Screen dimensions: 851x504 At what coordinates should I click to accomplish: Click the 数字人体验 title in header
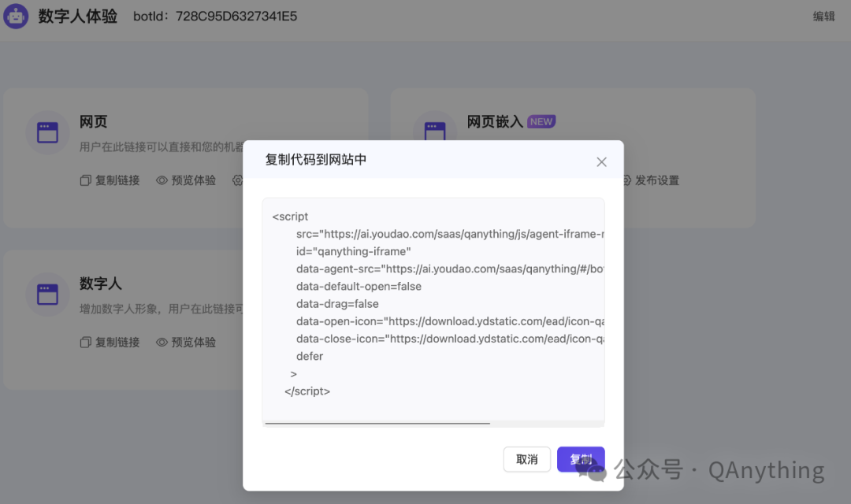77,17
